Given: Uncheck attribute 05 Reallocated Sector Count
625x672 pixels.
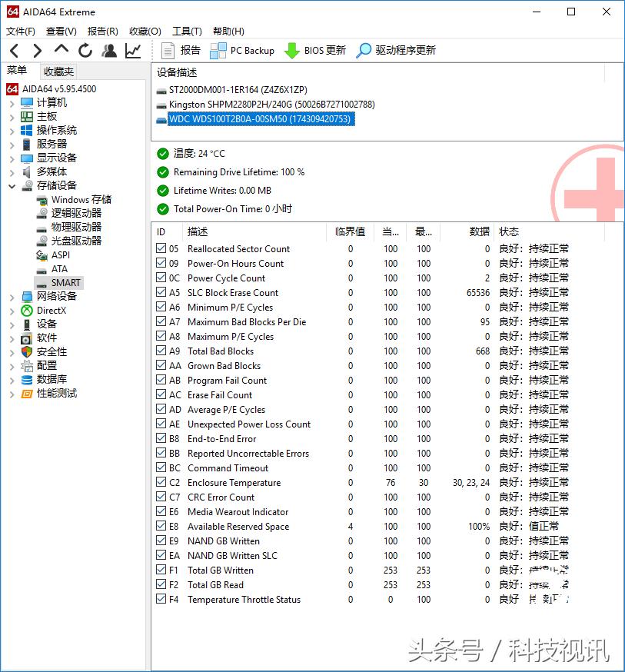Looking at the screenshot, I should tap(163, 248).
